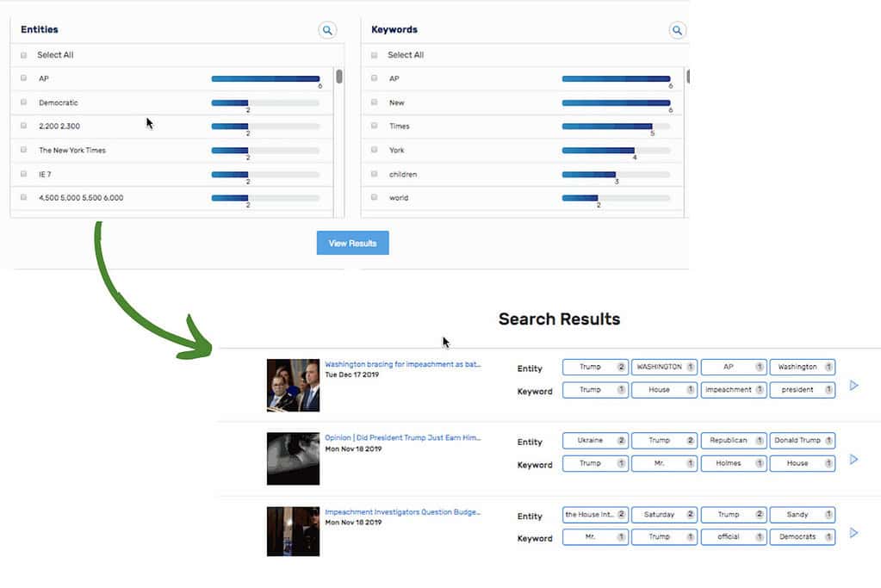Click the View Results button
Image resolution: width=881 pixels, height=588 pixels.
[x=352, y=243]
